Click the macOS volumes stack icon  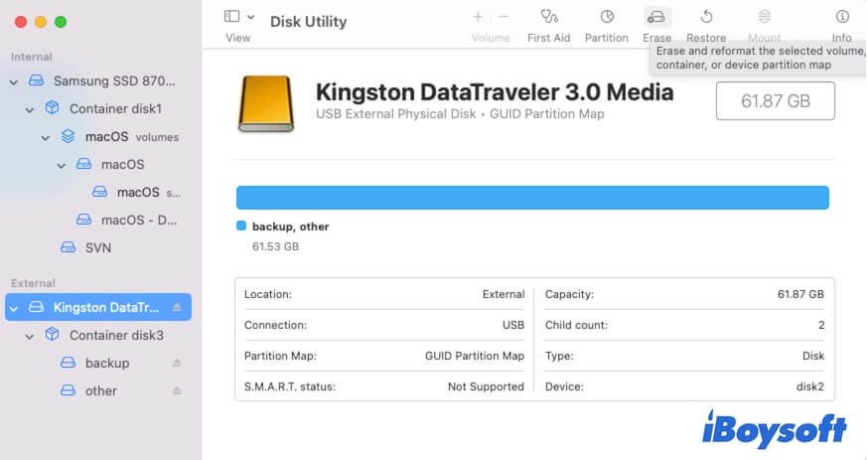(x=69, y=136)
